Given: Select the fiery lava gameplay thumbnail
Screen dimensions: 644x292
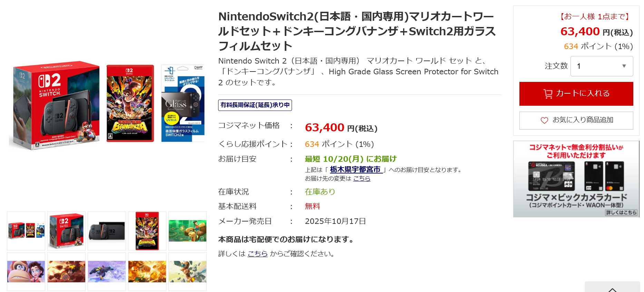Looking at the screenshot, I should pyautogui.click(x=67, y=272).
